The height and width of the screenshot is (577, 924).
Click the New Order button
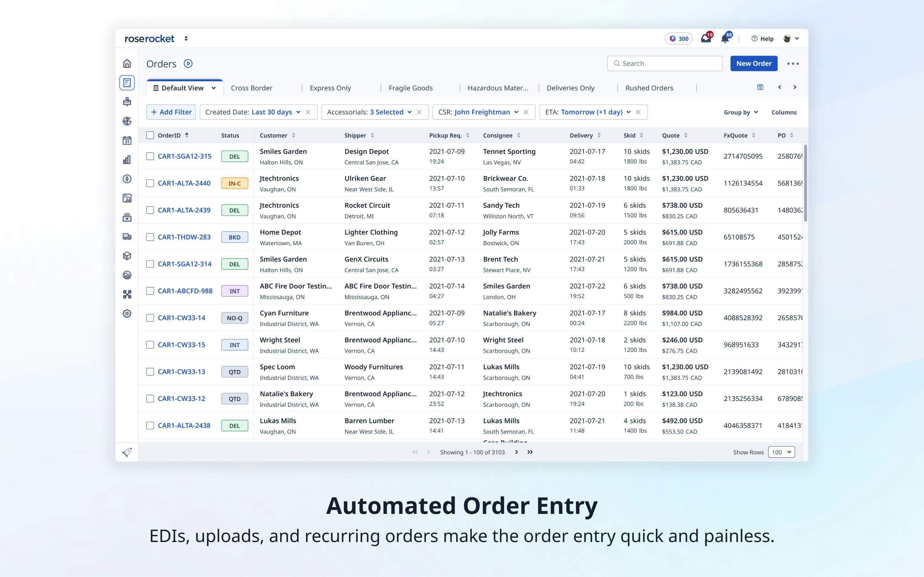click(x=753, y=63)
